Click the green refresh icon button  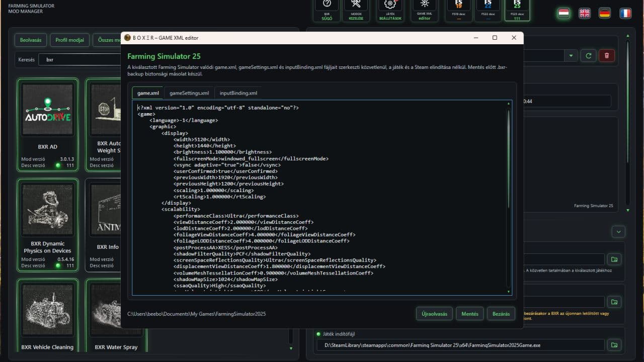point(588,55)
